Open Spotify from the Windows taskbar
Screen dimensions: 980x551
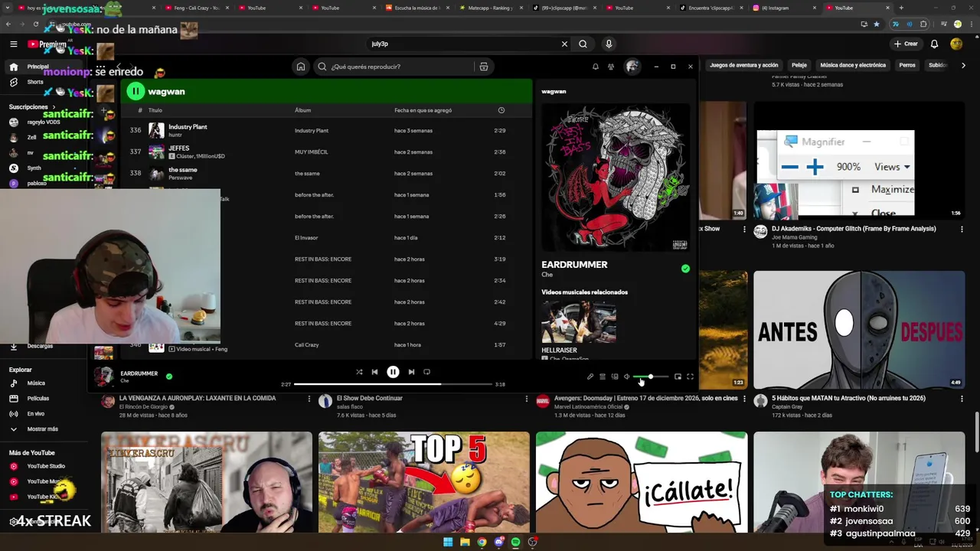tap(515, 542)
